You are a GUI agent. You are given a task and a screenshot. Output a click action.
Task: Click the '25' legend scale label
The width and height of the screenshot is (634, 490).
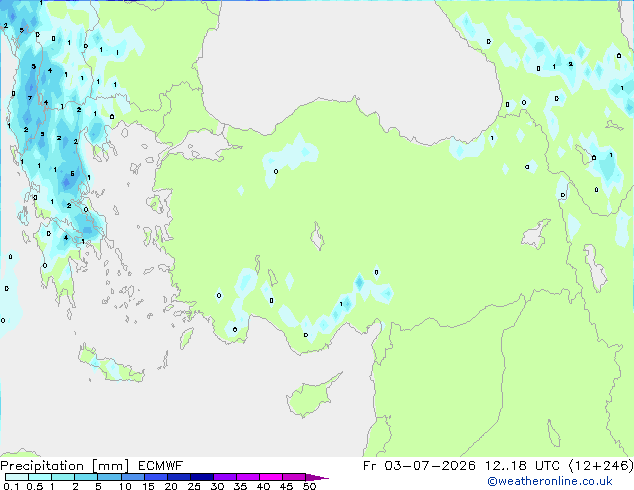pyautogui.click(x=194, y=486)
